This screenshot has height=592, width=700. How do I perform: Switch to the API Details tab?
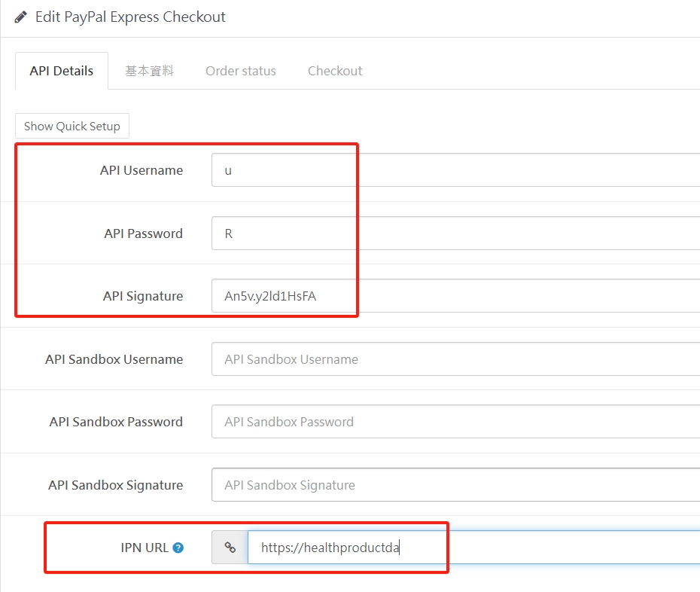pos(62,71)
